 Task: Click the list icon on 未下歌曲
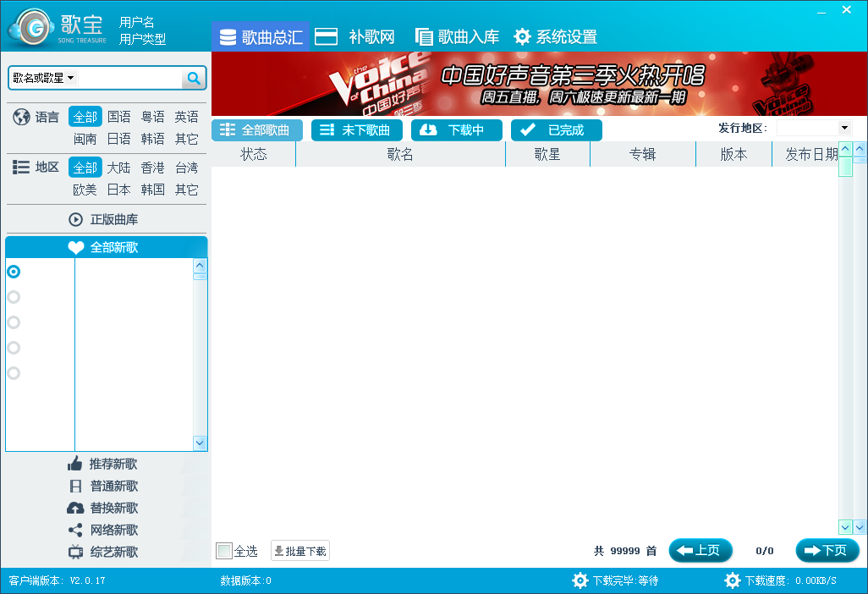coord(327,129)
